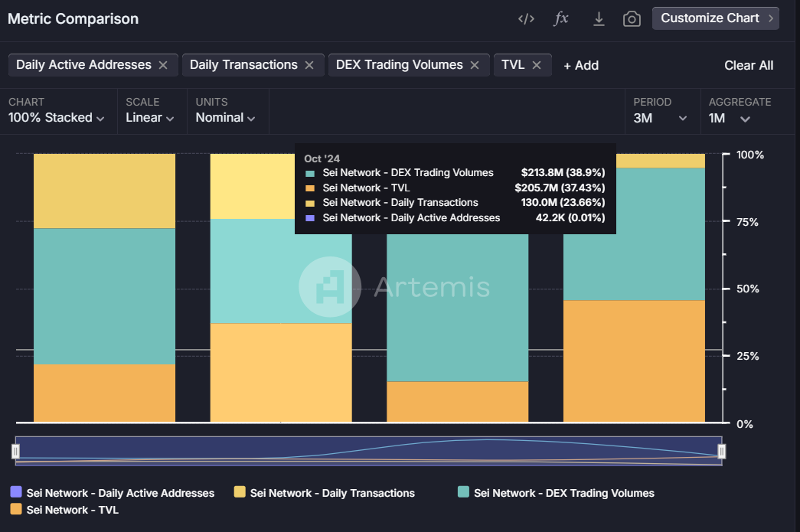
Task: Clear all selected metrics
Action: (749, 65)
